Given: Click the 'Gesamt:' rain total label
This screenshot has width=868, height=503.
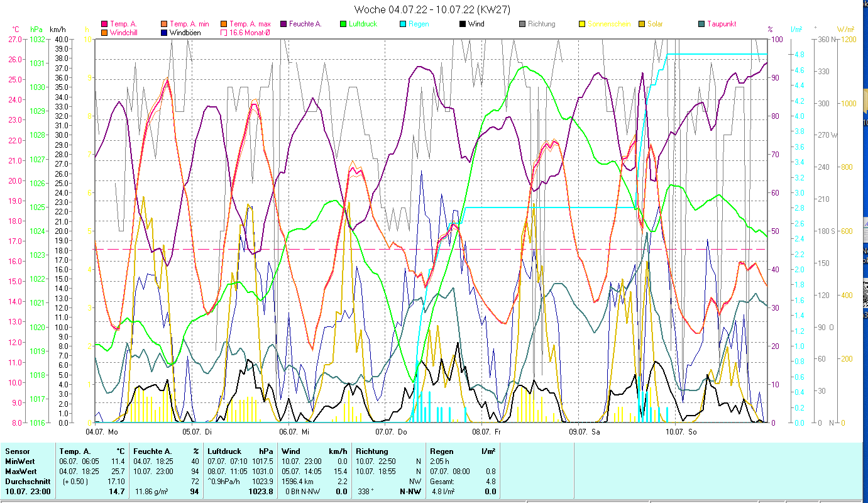Looking at the screenshot, I should [443, 482].
